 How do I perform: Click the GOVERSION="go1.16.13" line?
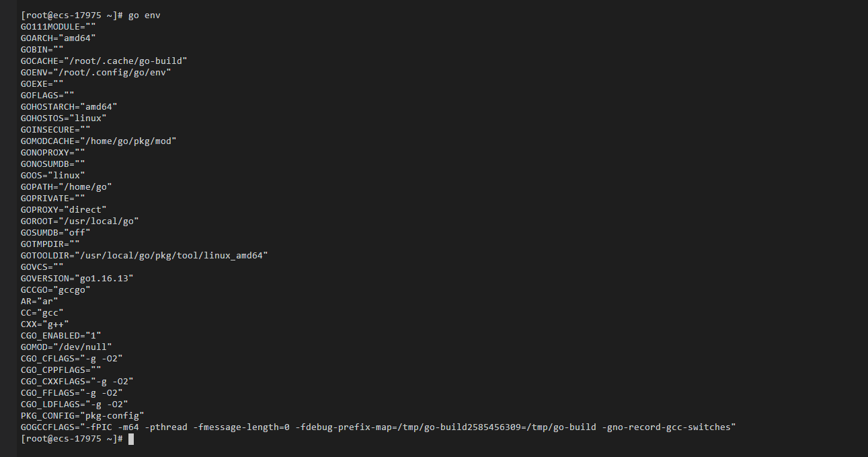click(x=77, y=278)
